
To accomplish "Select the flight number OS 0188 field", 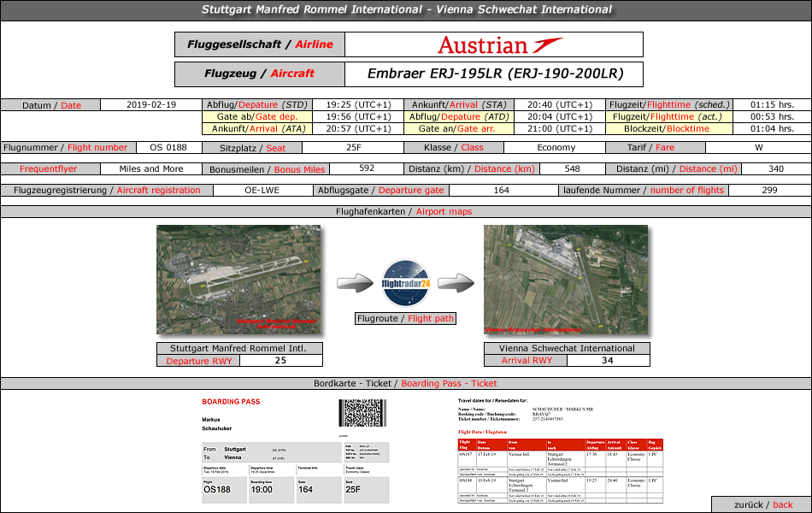I will [x=168, y=147].
